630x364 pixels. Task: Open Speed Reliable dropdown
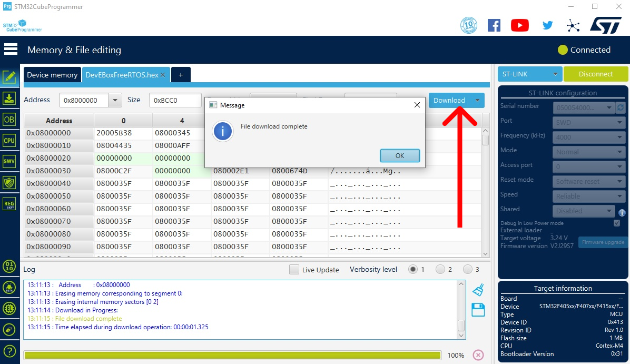coord(589,196)
